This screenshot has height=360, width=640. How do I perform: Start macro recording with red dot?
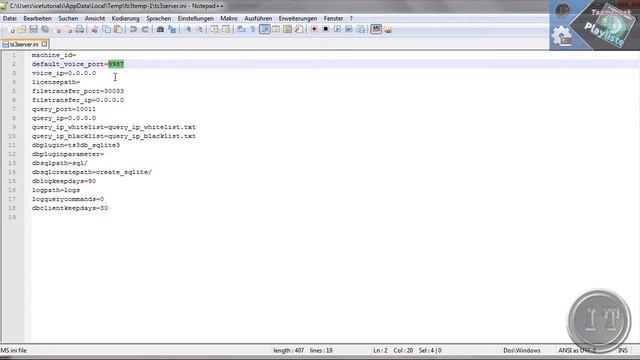coord(314,29)
